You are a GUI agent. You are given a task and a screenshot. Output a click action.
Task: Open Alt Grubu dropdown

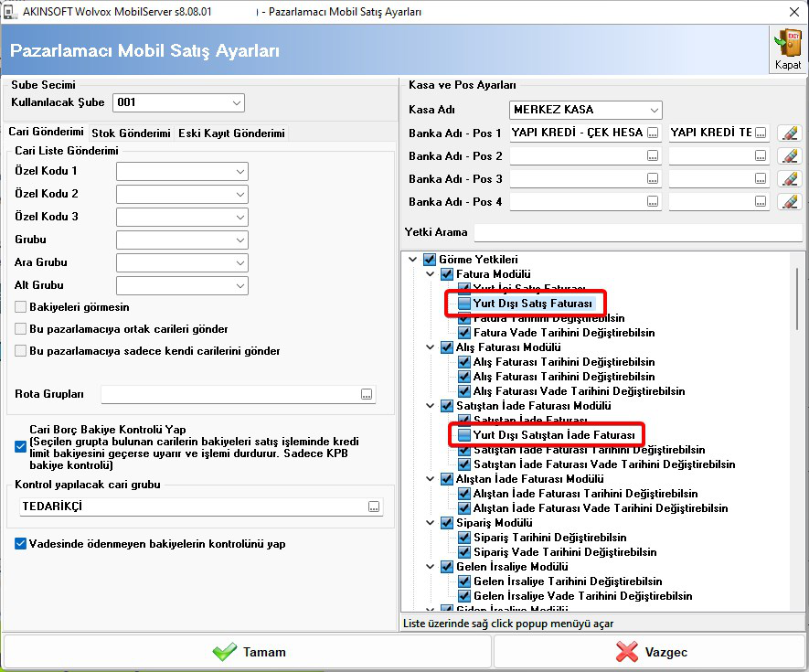pyautogui.click(x=240, y=285)
